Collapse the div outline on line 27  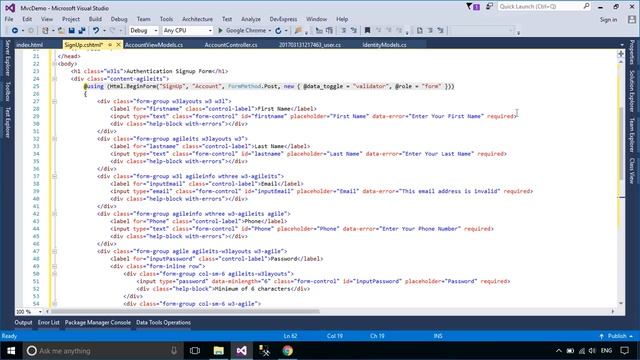[x=54, y=101]
